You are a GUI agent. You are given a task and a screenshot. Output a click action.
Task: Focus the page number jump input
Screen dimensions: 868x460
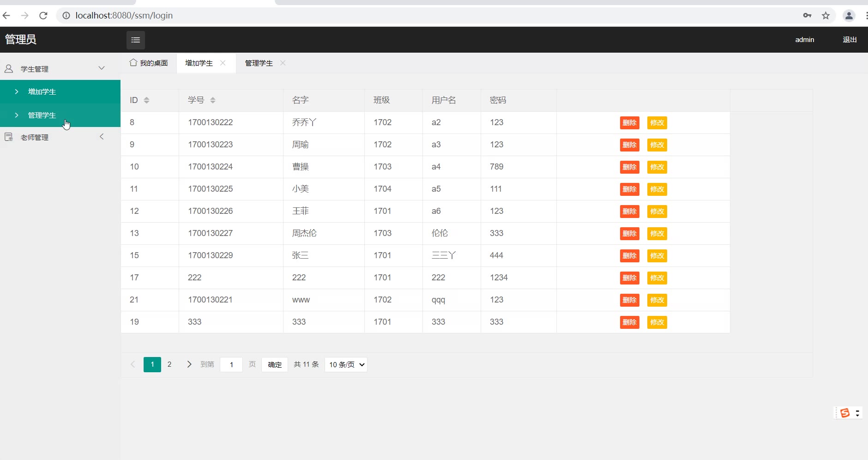coord(231,364)
